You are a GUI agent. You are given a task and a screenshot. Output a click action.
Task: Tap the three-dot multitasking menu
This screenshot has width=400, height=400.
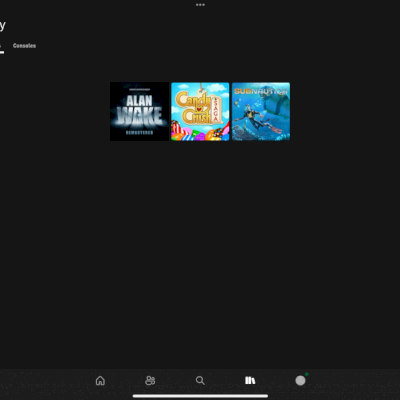click(200, 5)
